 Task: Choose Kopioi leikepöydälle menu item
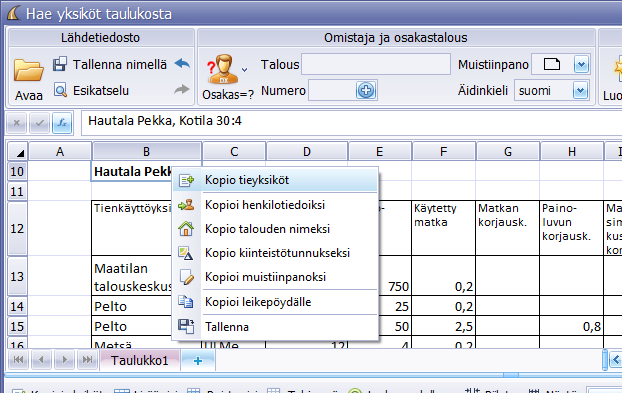275,302
